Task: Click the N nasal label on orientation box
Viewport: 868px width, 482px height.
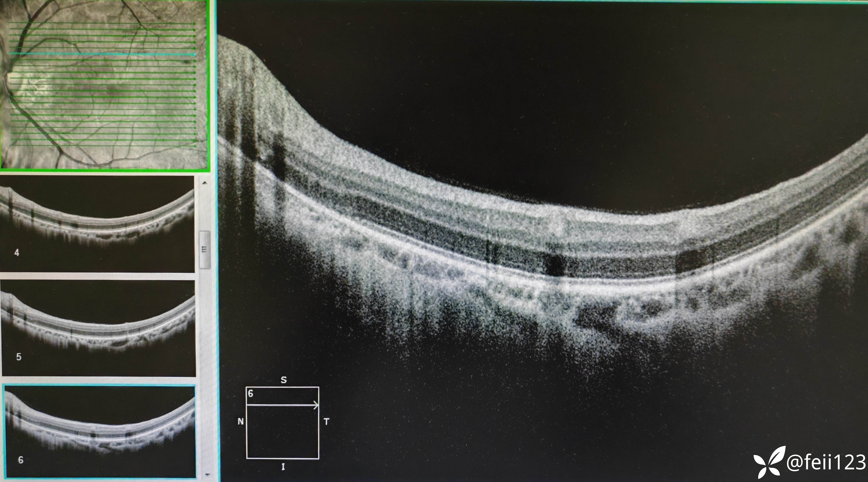Action: click(241, 421)
